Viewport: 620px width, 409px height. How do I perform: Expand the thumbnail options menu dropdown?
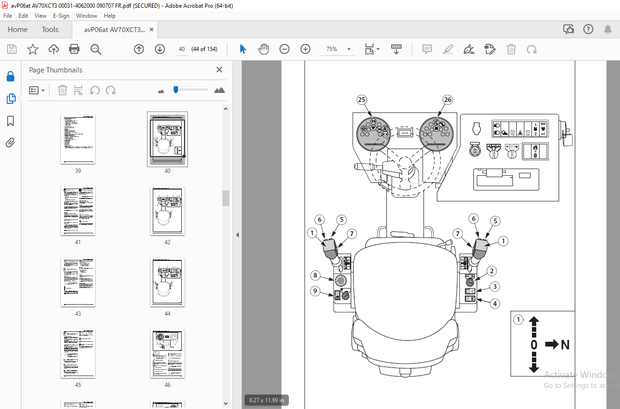click(x=37, y=90)
